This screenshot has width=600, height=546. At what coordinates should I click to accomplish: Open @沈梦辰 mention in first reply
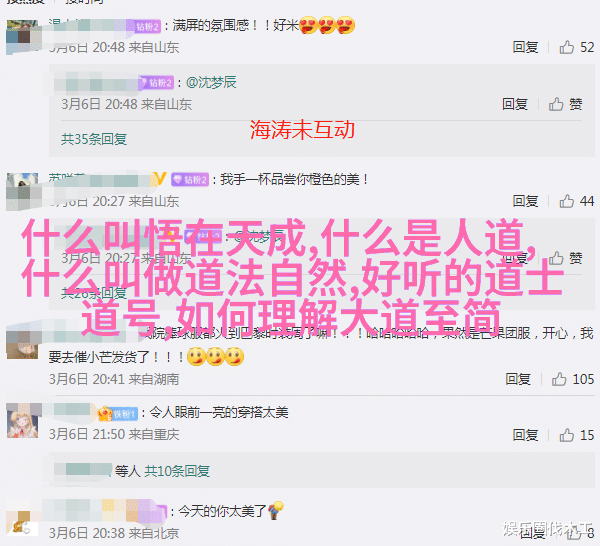coord(211,82)
